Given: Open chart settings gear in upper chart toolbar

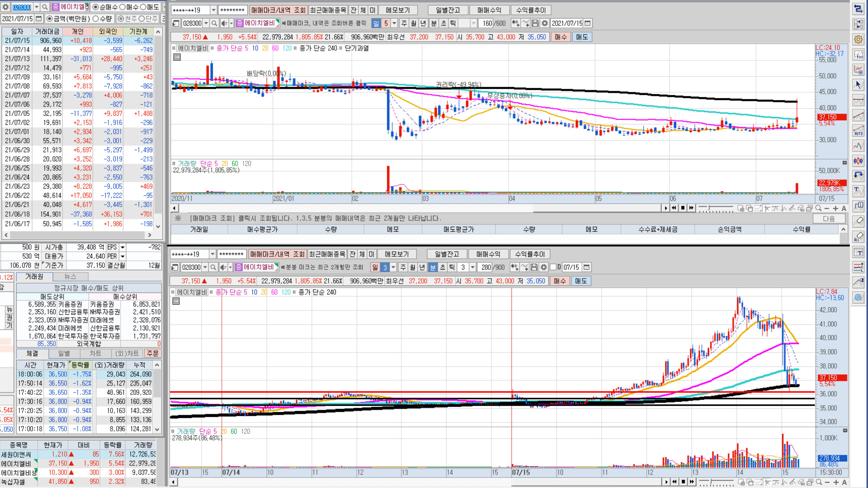Looking at the screenshot, I should (x=545, y=23).
